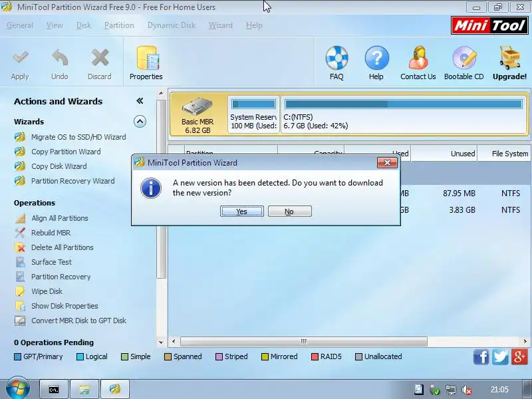Click the RAID5 legend swatch

(315, 357)
